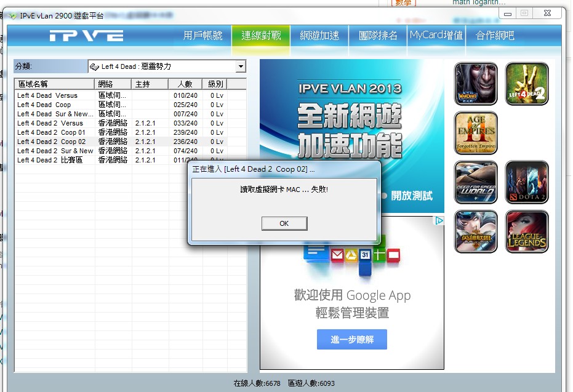This screenshot has height=392, width=573.
Task: Select the Left 4 Dead 2 Versus room
Action: point(121,123)
